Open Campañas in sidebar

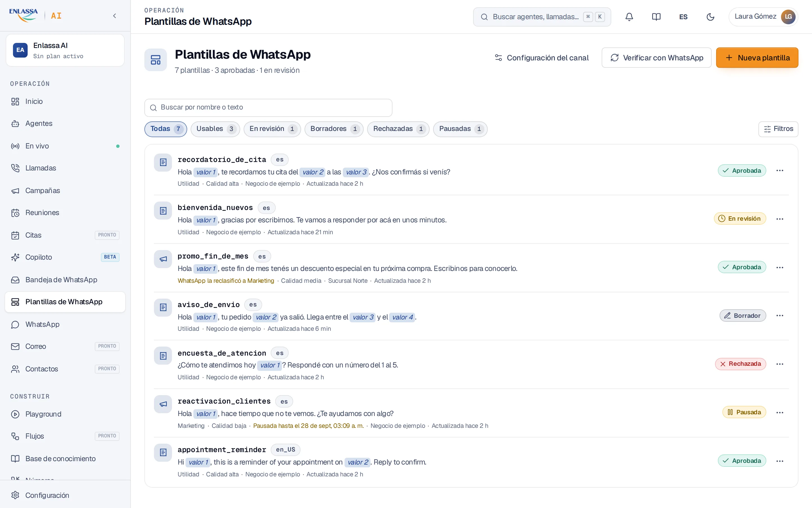click(65, 191)
